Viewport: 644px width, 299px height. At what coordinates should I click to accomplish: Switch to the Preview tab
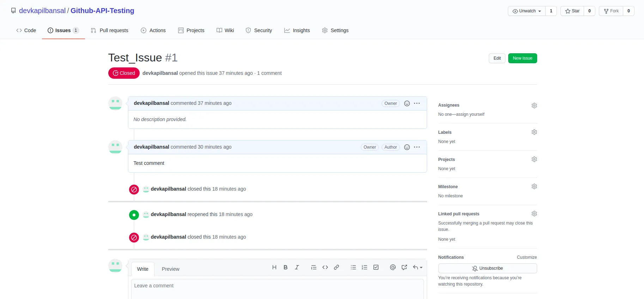point(170,269)
